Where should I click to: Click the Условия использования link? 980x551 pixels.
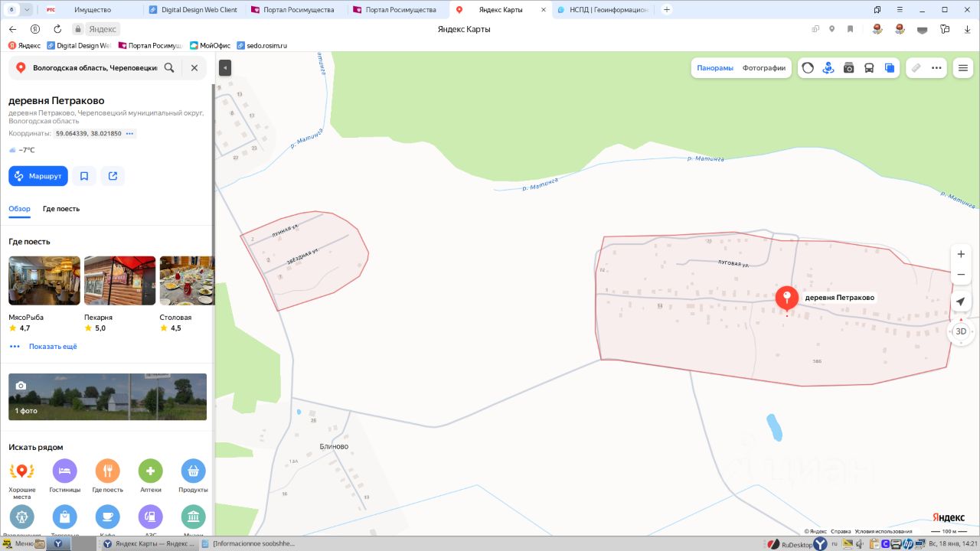coord(884,531)
